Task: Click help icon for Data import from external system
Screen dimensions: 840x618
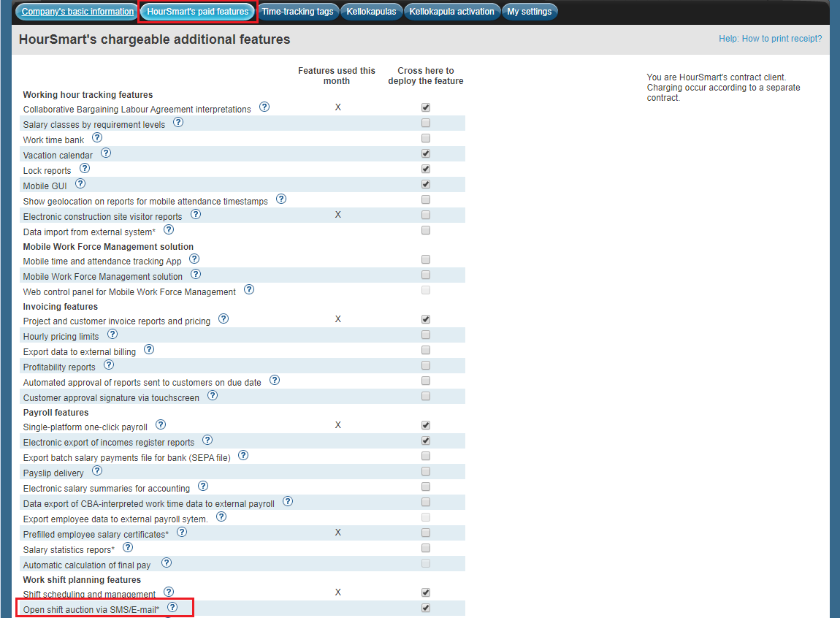Action: (x=169, y=230)
